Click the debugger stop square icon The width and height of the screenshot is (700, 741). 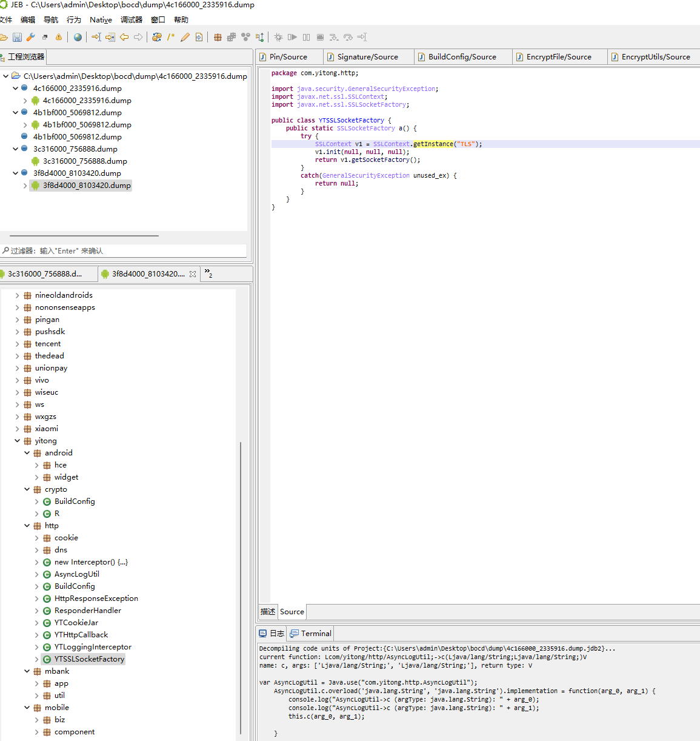click(x=320, y=37)
